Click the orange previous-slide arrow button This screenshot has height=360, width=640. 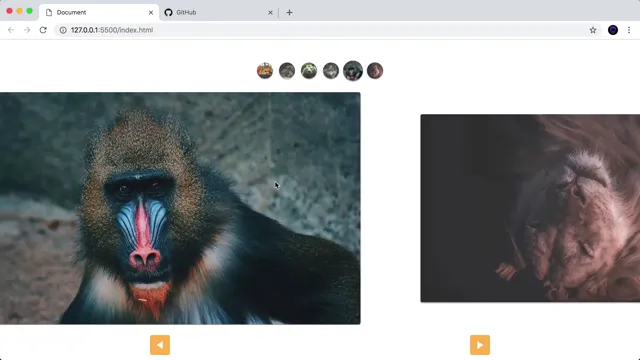(160, 345)
